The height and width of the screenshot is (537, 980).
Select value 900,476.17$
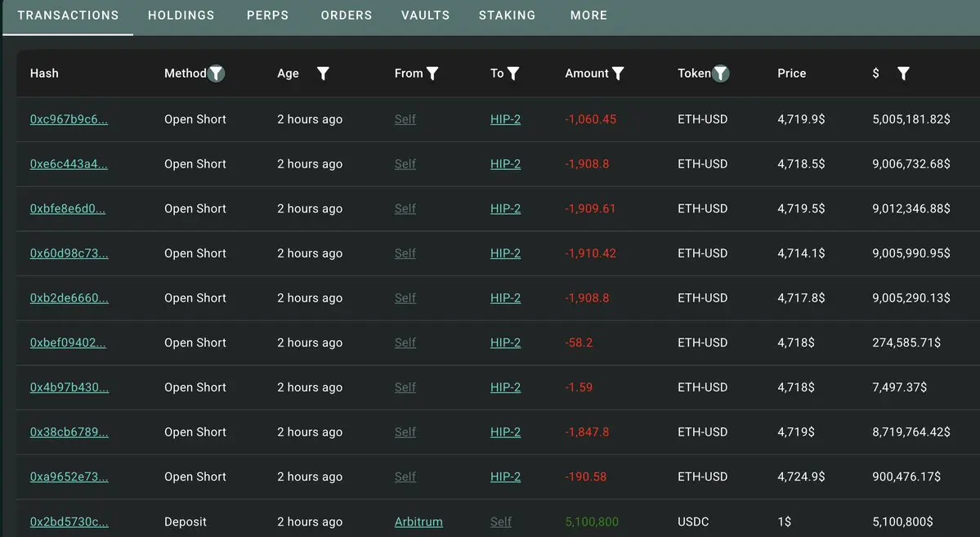click(x=906, y=477)
